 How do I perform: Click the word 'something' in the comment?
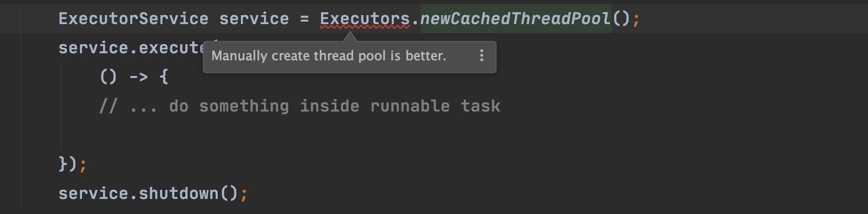click(244, 106)
